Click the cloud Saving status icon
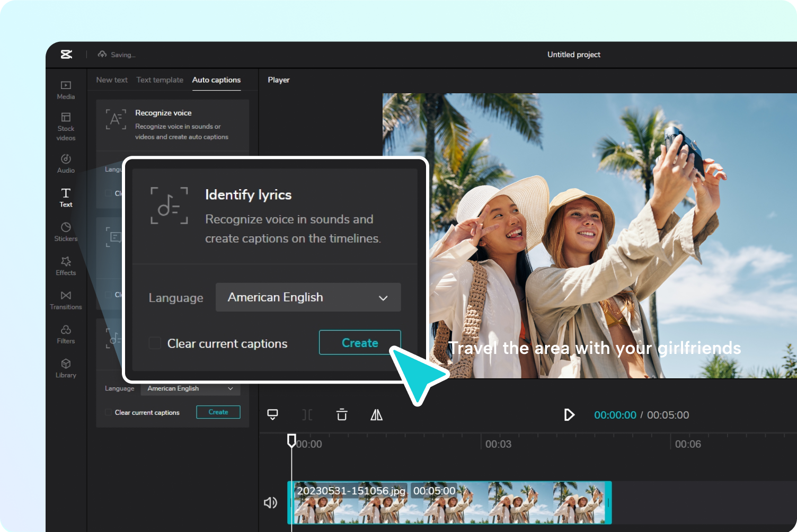Screen dimensions: 797x532 [x=102, y=54]
